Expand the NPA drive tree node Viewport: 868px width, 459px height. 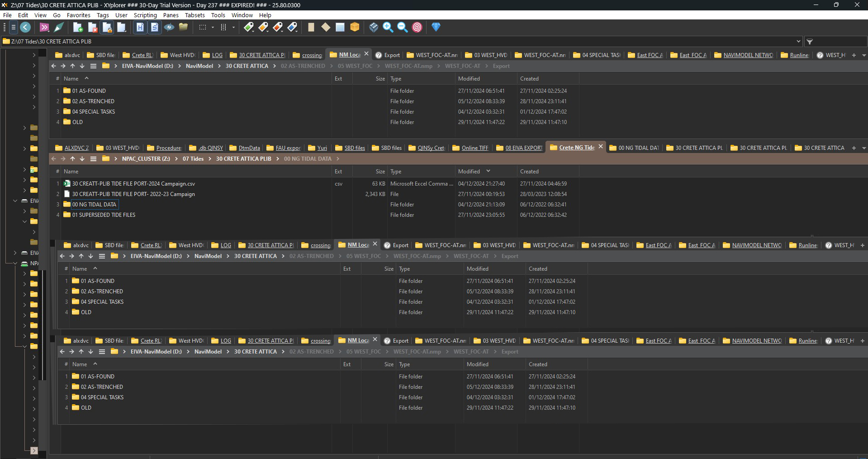point(15,263)
